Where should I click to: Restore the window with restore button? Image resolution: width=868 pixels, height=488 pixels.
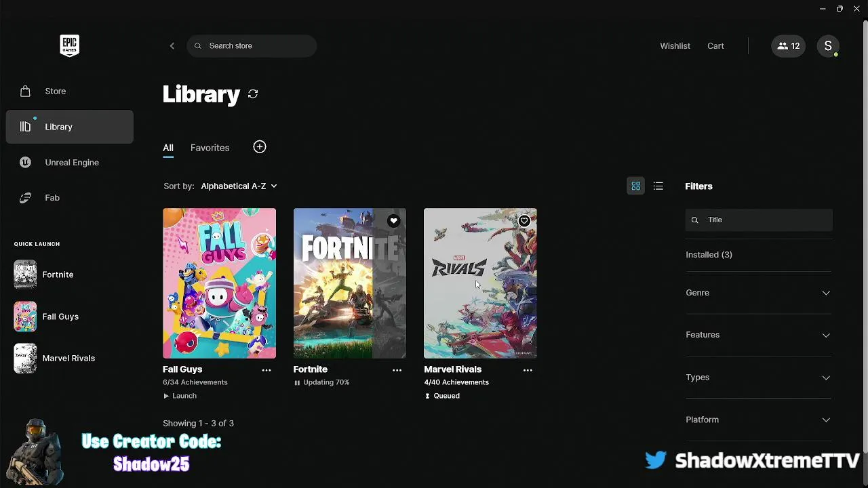(840, 9)
